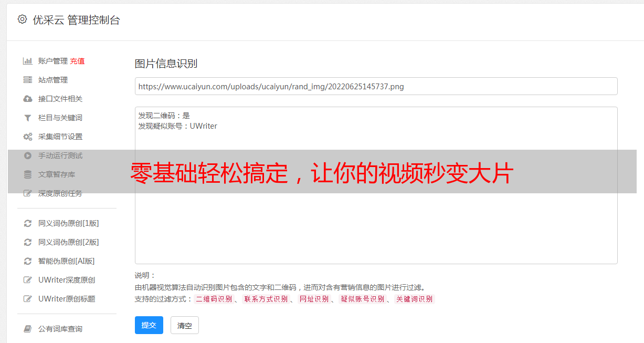This screenshot has width=644, height=343.
Task: Open 账户管理 in the sidebar
Action: pos(53,61)
